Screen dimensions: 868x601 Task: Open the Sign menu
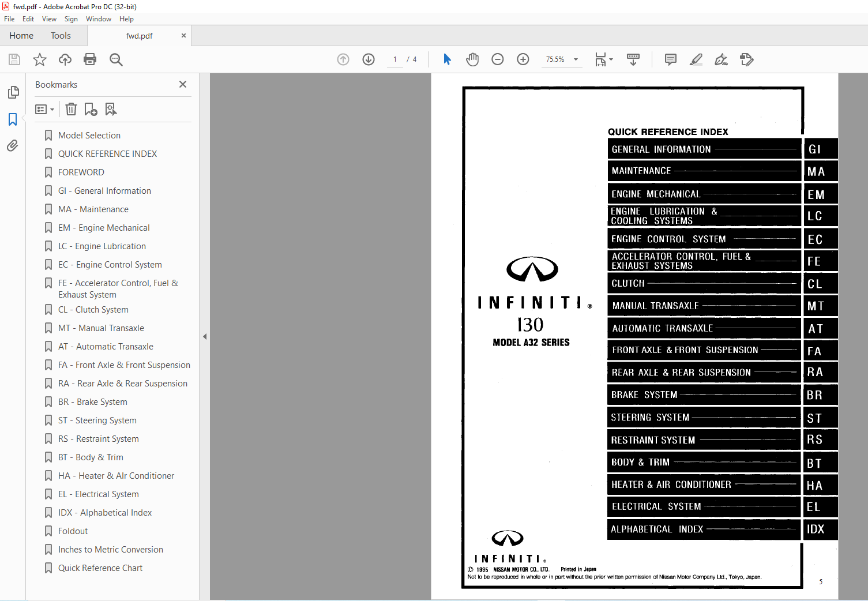pyautogui.click(x=71, y=19)
